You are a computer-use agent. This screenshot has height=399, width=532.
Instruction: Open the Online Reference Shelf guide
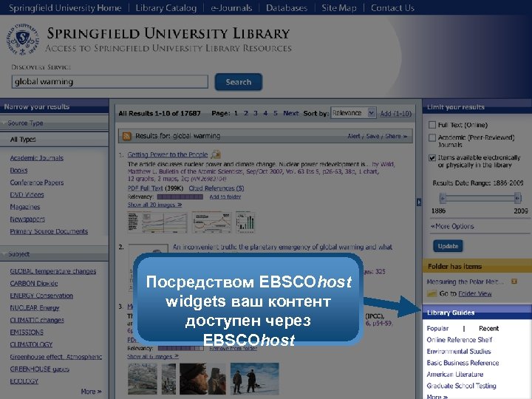pyautogui.click(x=460, y=340)
